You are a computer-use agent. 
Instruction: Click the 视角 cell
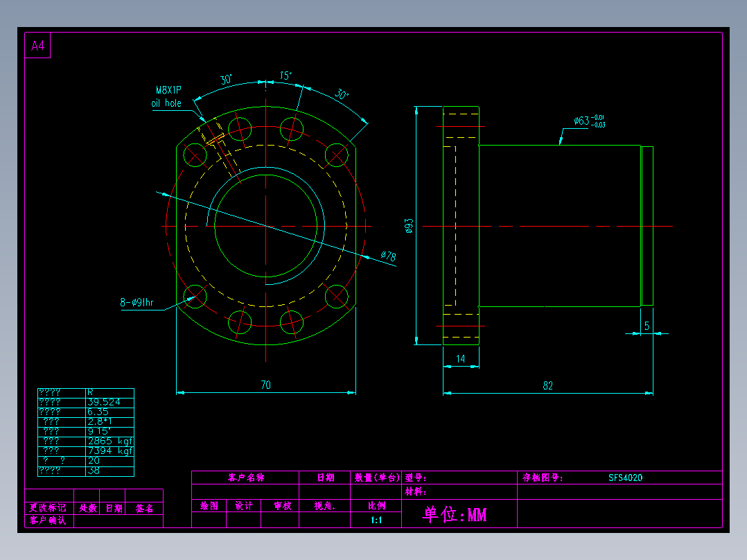point(324,506)
